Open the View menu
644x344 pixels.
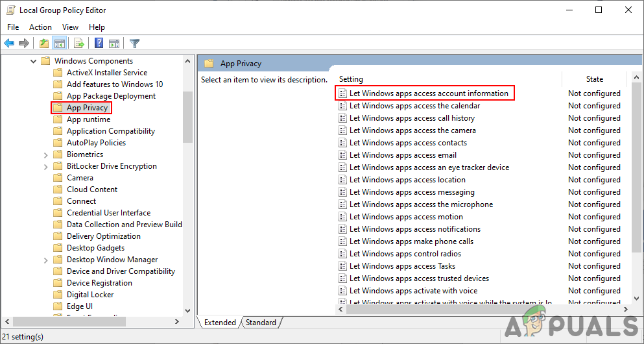point(70,27)
